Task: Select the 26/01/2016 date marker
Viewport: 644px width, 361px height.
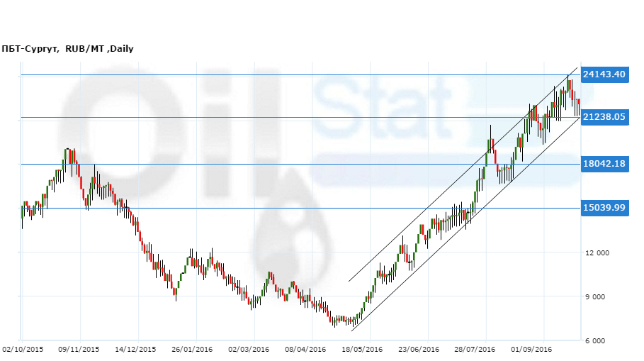Action: pyautogui.click(x=192, y=350)
